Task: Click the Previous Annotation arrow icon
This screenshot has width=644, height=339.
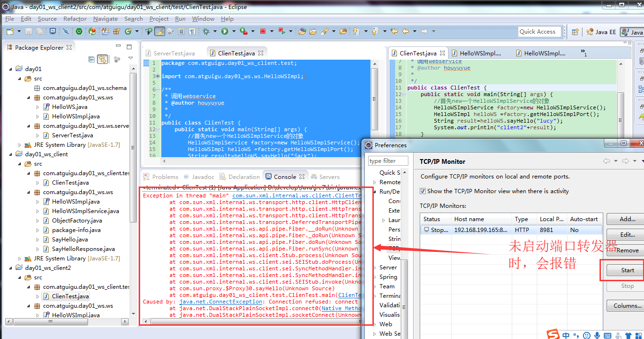Action: pyautogui.click(x=375, y=31)
